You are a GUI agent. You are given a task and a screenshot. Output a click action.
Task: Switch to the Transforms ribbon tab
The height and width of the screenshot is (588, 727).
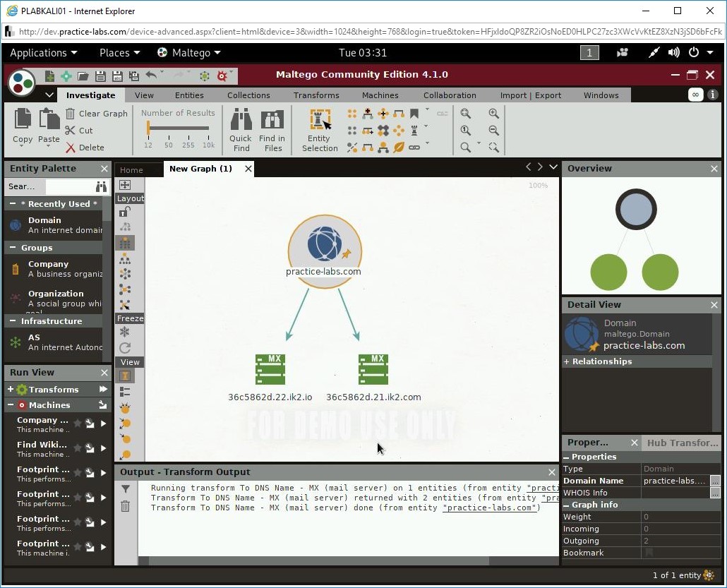coord(316,95)
